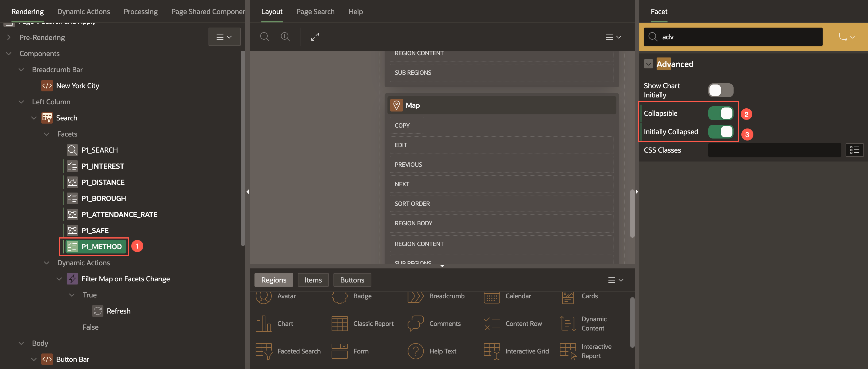Click the zoom out magnifier icon
The height and width of the screenshot is (369, 868).
coord(265,37)
